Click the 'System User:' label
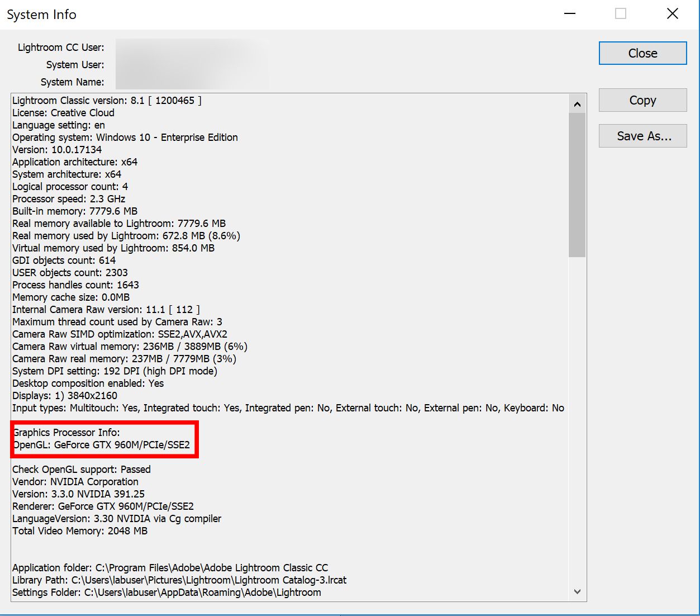The image size is (700, 616). click(75, 65)
